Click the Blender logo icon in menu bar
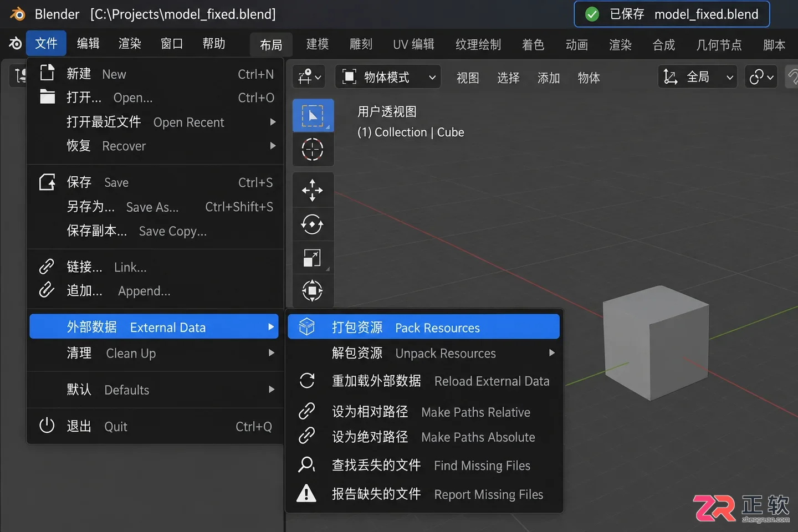798x532 pixels. (x=16, y=44)
